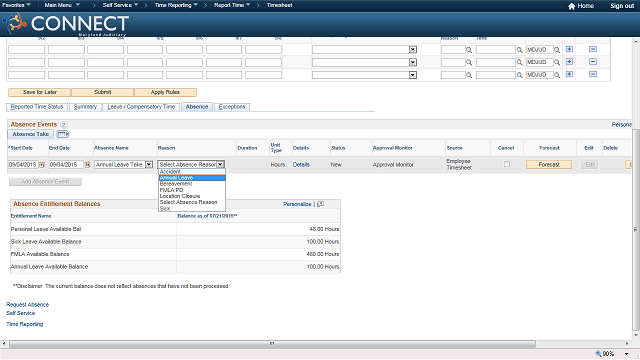Open End Date calendar picker icon
640x360 pixels.
click(x=87, y=164)
